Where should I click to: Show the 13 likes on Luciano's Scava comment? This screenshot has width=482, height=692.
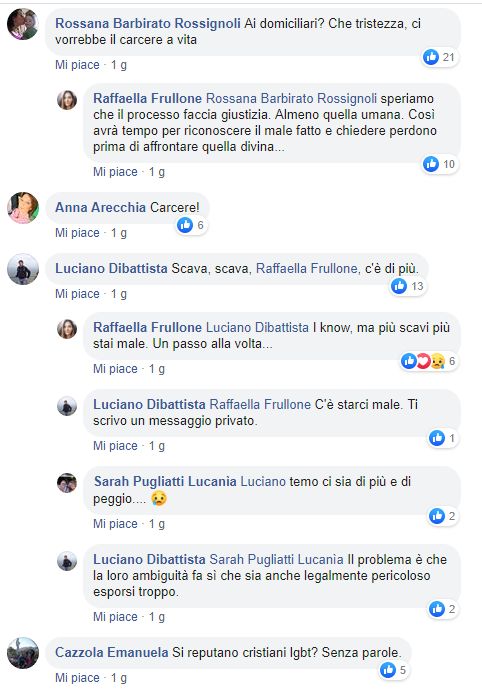[x=407, y=286]
